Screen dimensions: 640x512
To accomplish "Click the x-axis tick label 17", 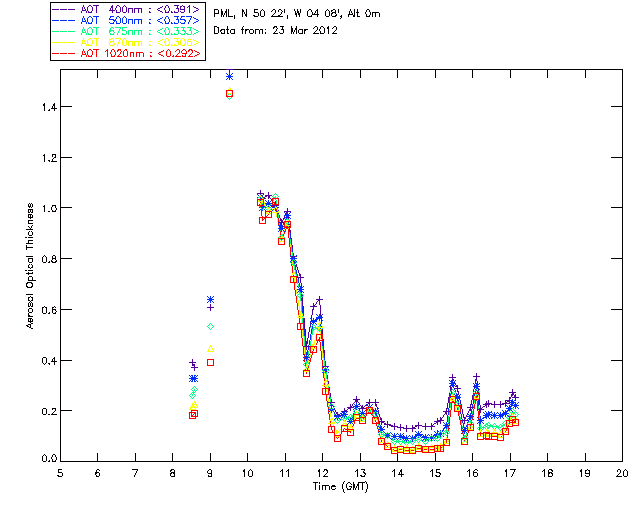I will pyautogui.click(x=510, y=473).
